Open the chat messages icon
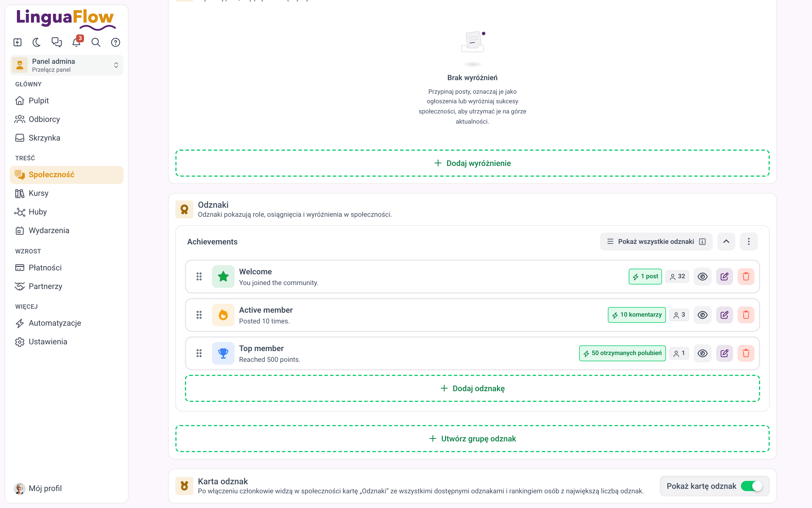This screenshot has height=508, width=812. (x=56, y=42)
